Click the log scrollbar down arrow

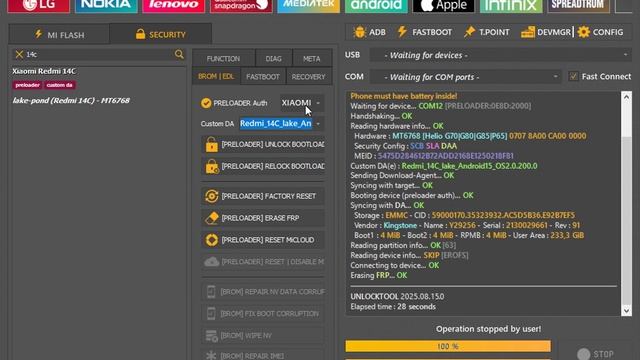tap(626, 311)
